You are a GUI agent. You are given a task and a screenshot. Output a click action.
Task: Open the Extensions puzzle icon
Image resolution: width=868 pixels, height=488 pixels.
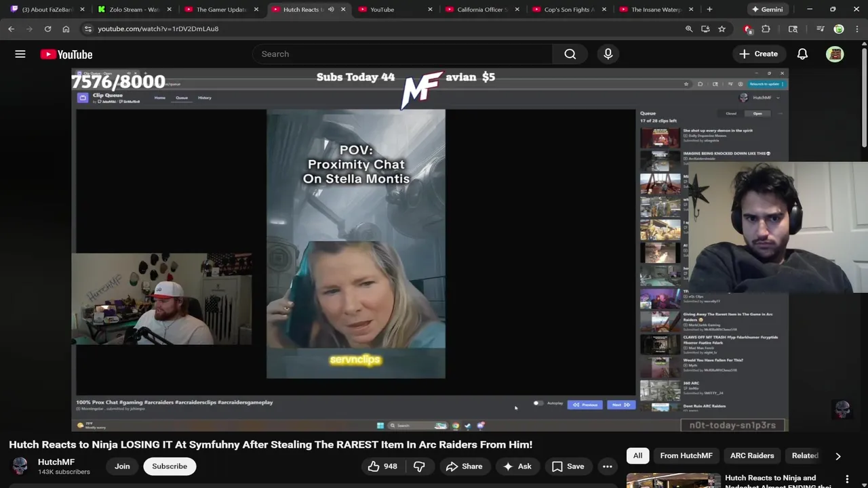click(x=766, y=28)
